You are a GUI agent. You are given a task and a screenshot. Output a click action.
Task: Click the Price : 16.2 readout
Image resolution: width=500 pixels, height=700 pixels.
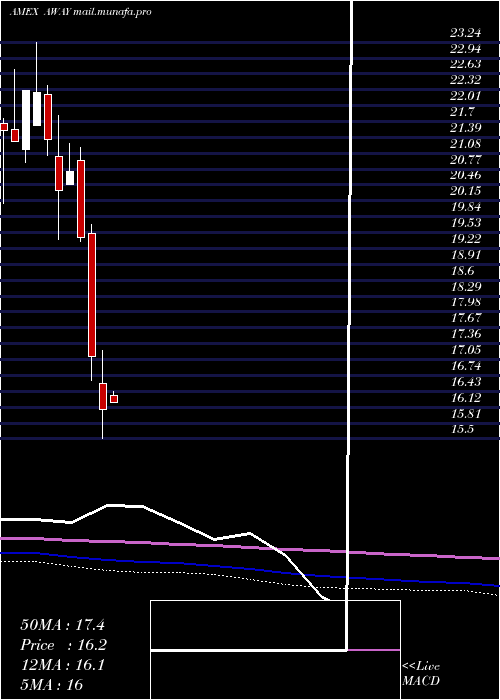tap(63, 645)
